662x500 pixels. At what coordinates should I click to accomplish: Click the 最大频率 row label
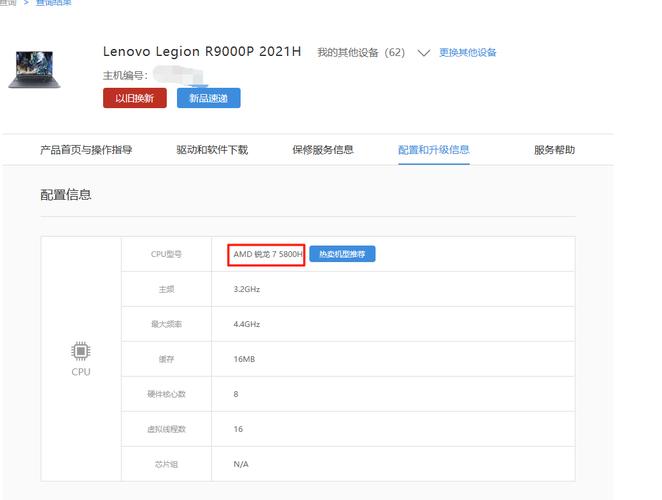pos(166,324)
